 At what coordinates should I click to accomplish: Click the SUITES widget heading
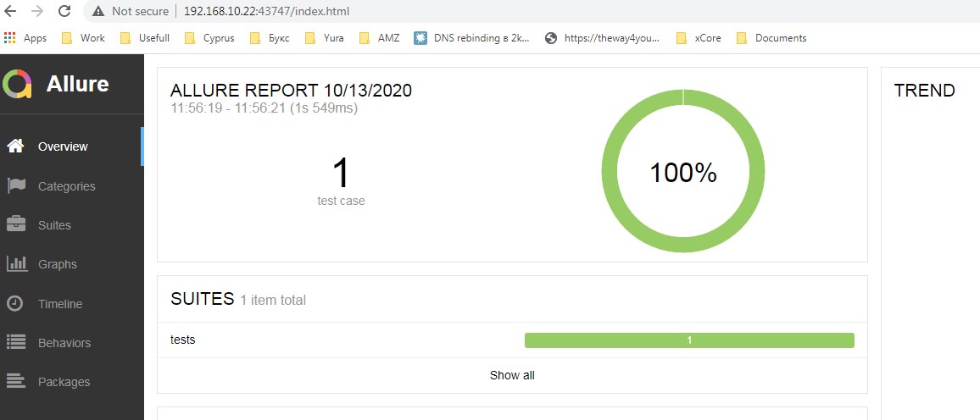click(x=202, y=298)
